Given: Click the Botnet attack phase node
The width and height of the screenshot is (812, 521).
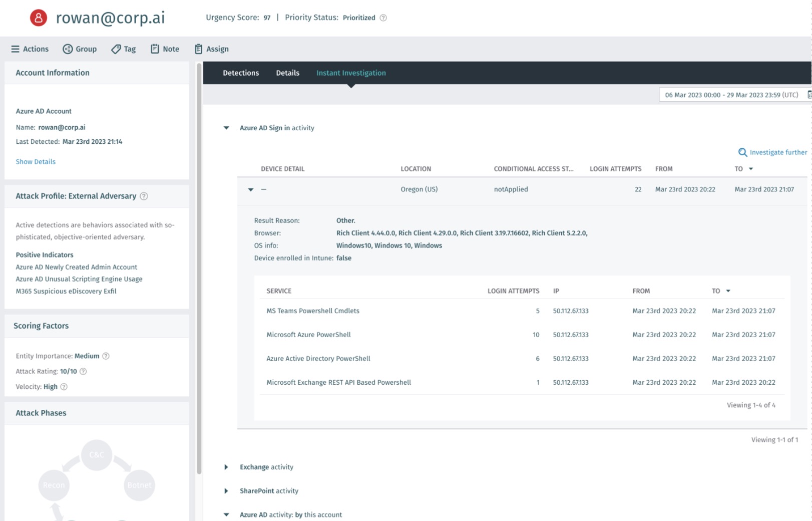Looking at the screenshot, I should (139, 485).
